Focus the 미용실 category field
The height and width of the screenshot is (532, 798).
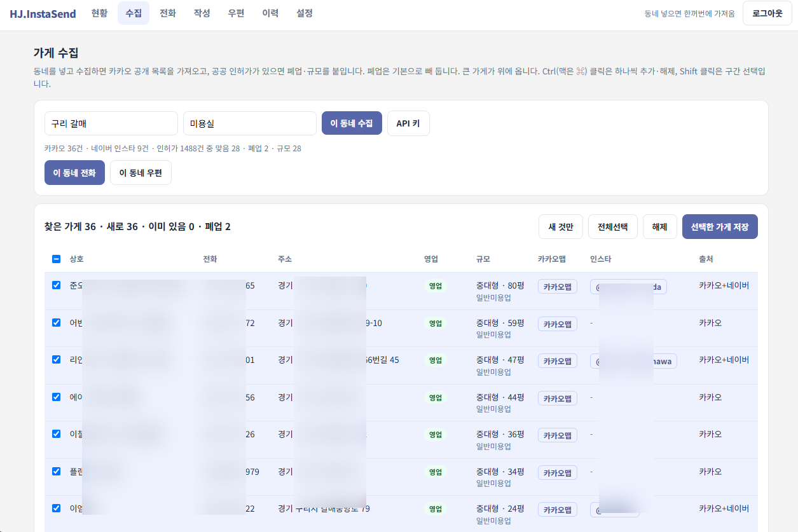click(x=250, y=123)
